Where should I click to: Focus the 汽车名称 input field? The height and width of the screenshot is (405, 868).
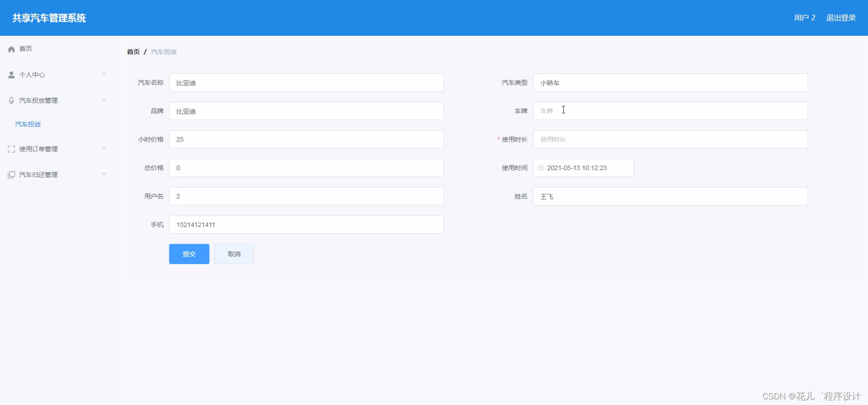[306, 83]
